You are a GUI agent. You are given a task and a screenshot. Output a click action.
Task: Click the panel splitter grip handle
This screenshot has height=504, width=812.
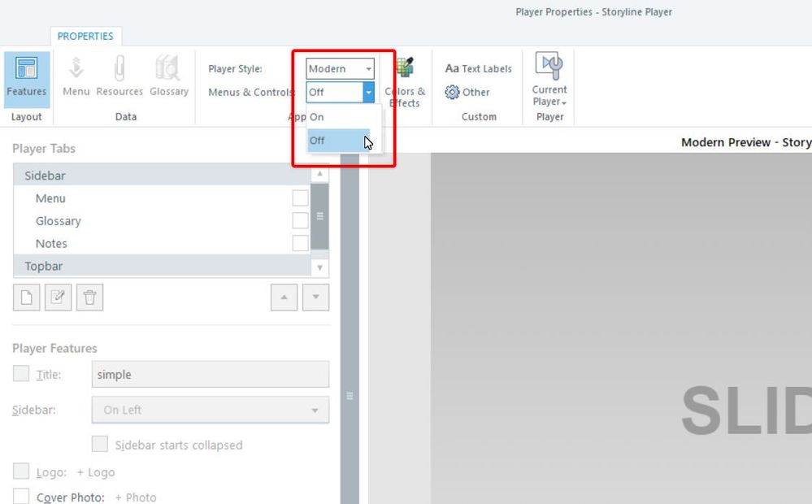[x=350, y=396]
